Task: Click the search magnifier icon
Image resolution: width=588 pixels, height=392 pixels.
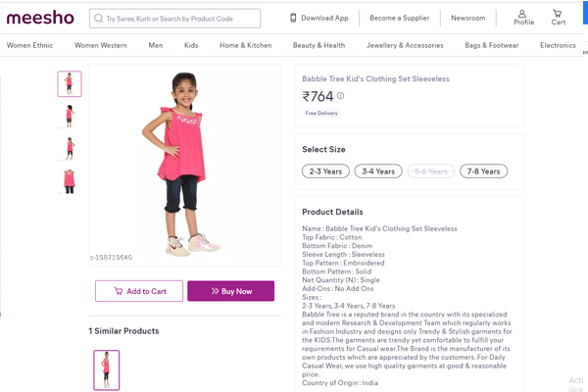Action: [99, 18]
